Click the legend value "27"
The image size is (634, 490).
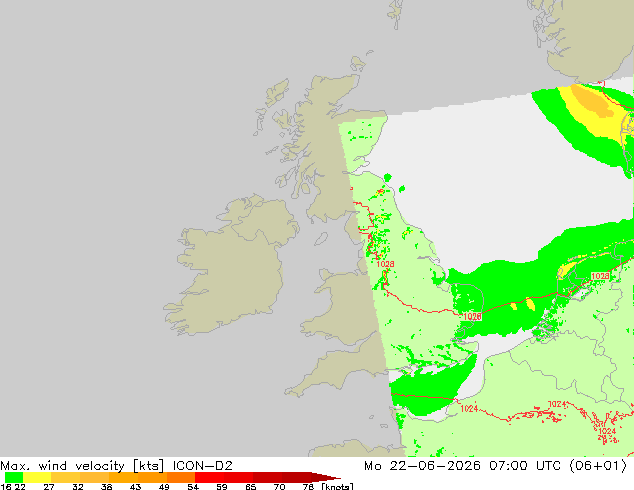tap(49, 487)
